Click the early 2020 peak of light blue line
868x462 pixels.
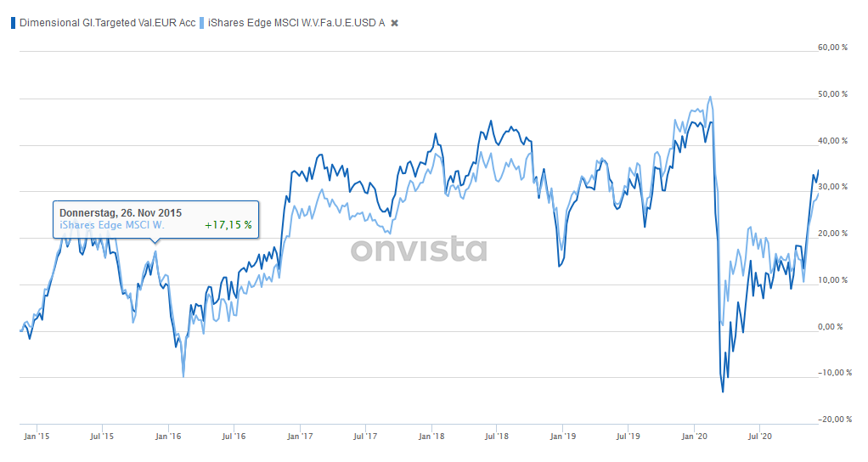(x=710, y=98)
